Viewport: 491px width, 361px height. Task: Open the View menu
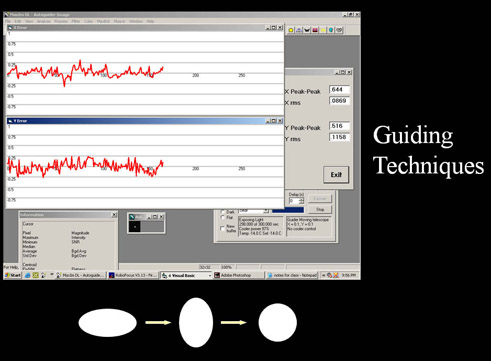29,21
